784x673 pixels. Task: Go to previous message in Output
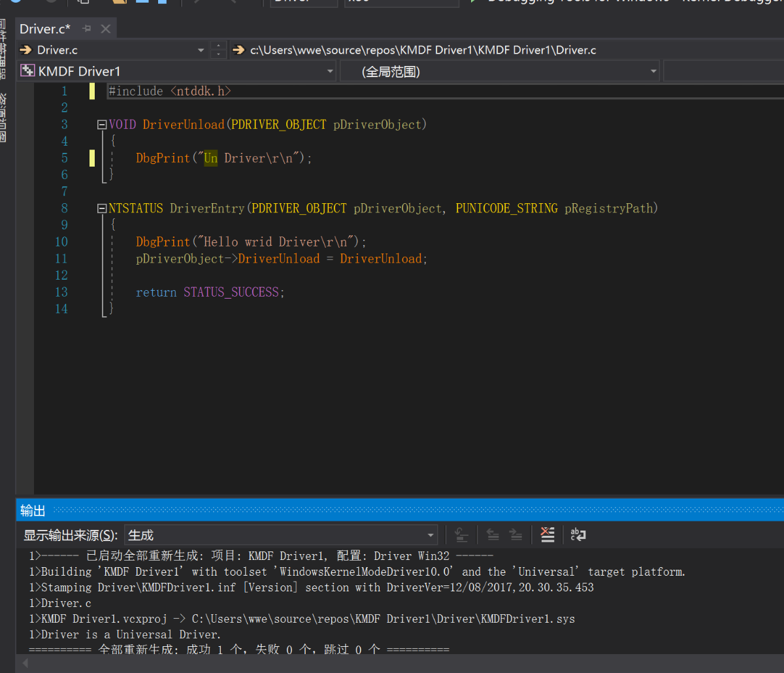(493, 534)
